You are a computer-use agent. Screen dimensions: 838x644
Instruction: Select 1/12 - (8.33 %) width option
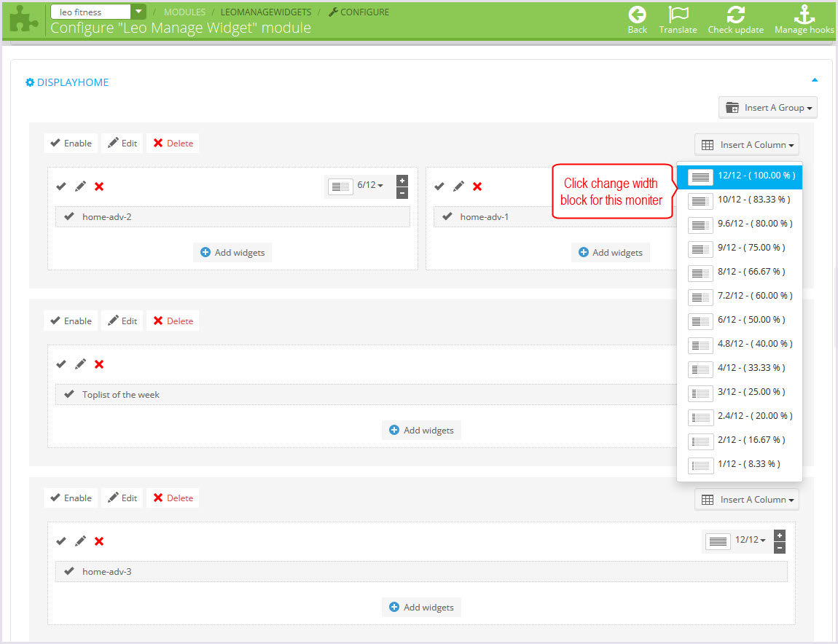pyautogui.click(x=740, y=465)
